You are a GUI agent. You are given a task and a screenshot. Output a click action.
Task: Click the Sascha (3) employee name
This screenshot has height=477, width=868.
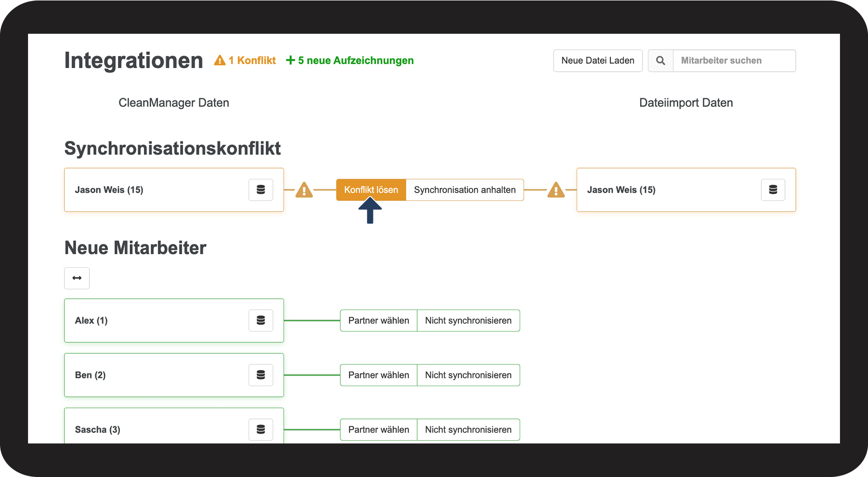(98, 429)
